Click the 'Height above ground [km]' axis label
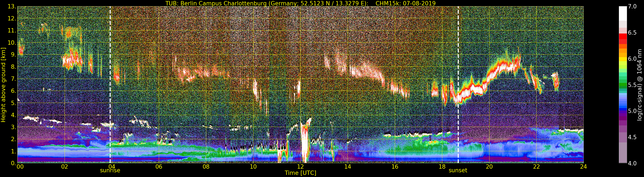644x177 pixels. click(3, 84)
